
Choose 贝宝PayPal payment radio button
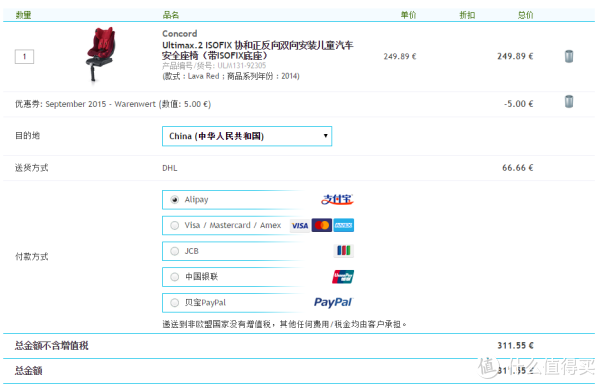(x=174, y=303)
